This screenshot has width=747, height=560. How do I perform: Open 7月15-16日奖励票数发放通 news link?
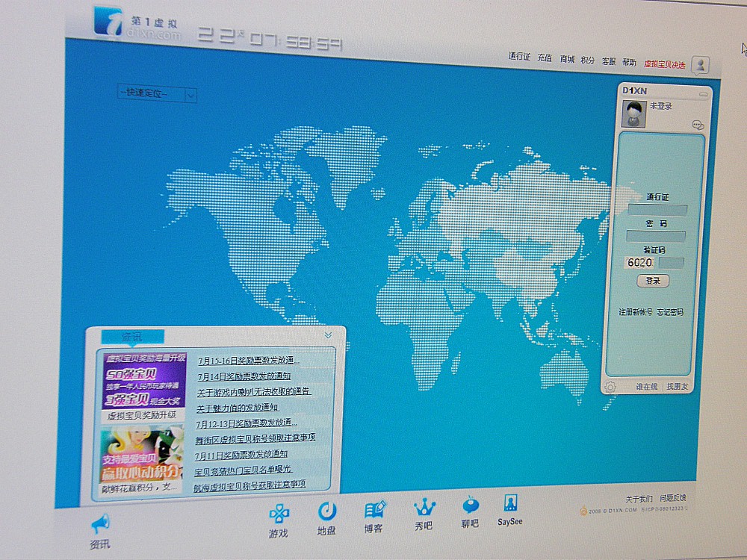(249, 361)
